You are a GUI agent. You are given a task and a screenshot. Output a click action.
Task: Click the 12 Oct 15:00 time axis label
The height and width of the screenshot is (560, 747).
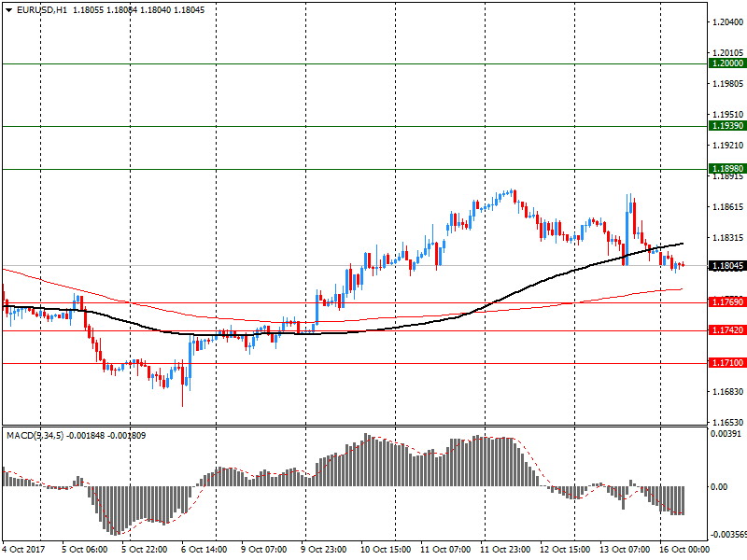click(565, 549)
